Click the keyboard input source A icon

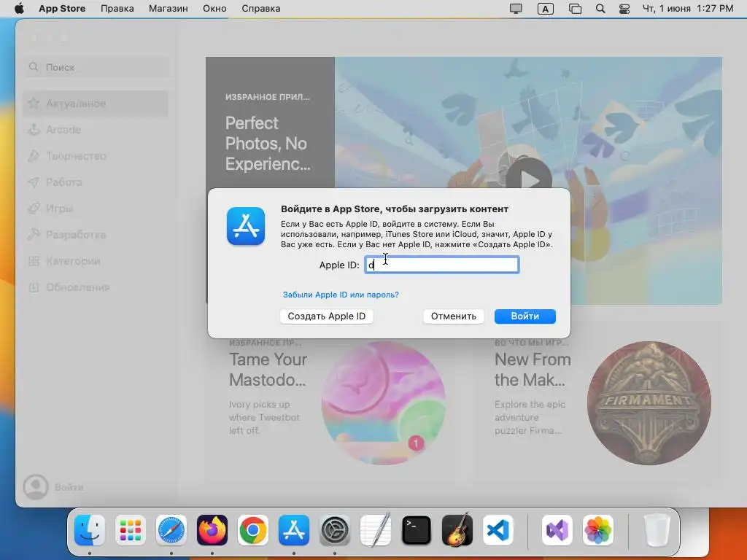[546, 9]
